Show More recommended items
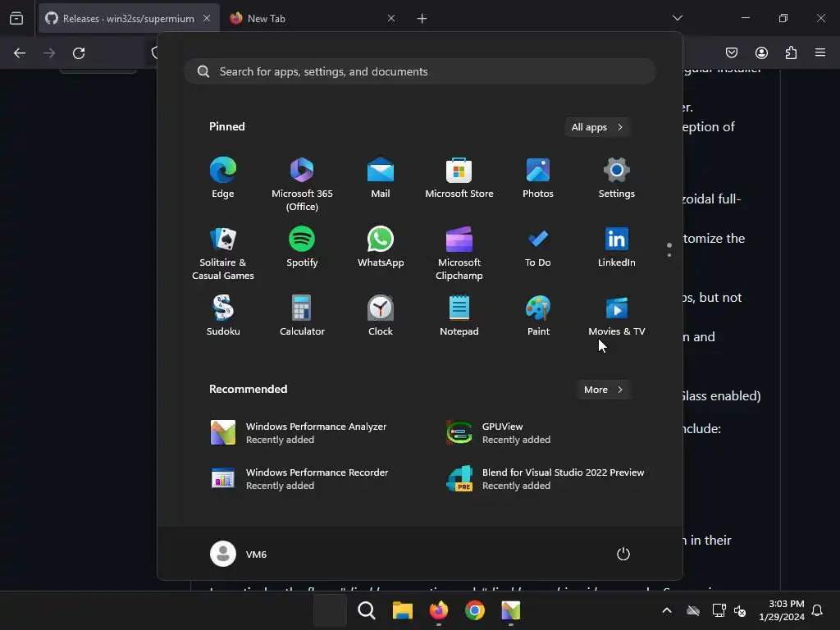This screenshot has height=630, width=840. click(603, 390)
